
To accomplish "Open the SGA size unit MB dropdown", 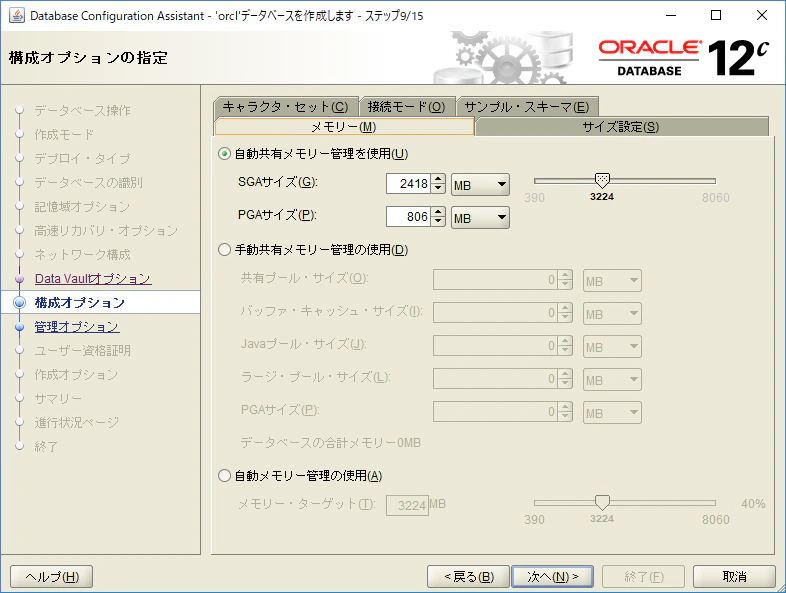I will coord(480,184).
